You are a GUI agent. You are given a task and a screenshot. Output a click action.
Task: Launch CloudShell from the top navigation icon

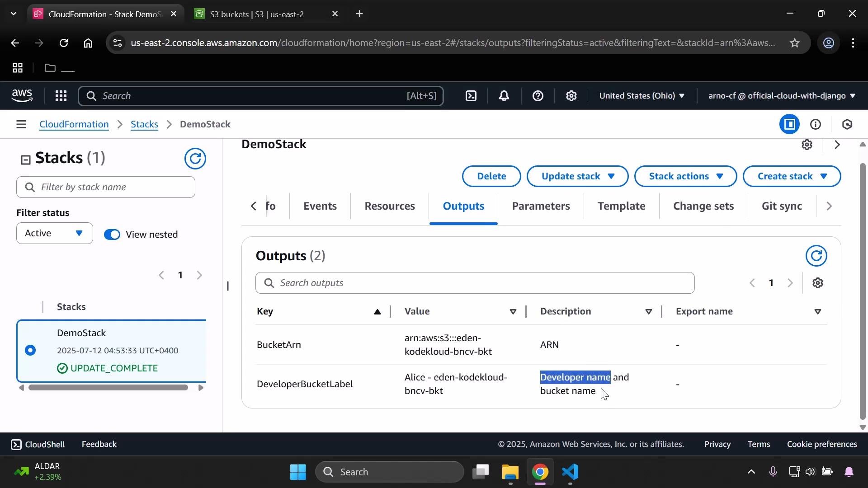[471, 96]
